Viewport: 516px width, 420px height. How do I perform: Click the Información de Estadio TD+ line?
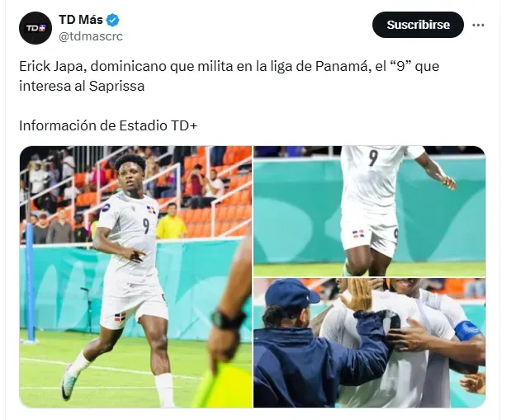(108, 125)
